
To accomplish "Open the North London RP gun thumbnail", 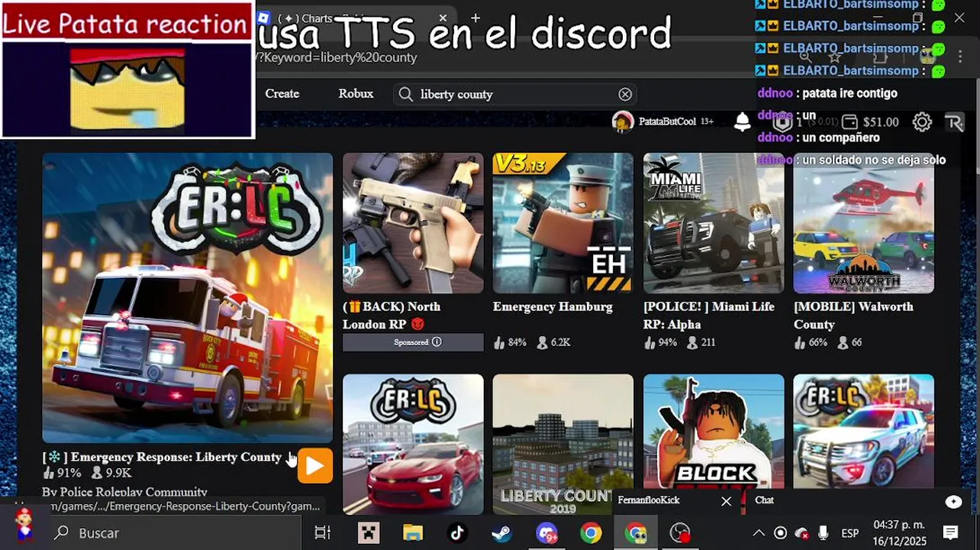I will (413, 223).
